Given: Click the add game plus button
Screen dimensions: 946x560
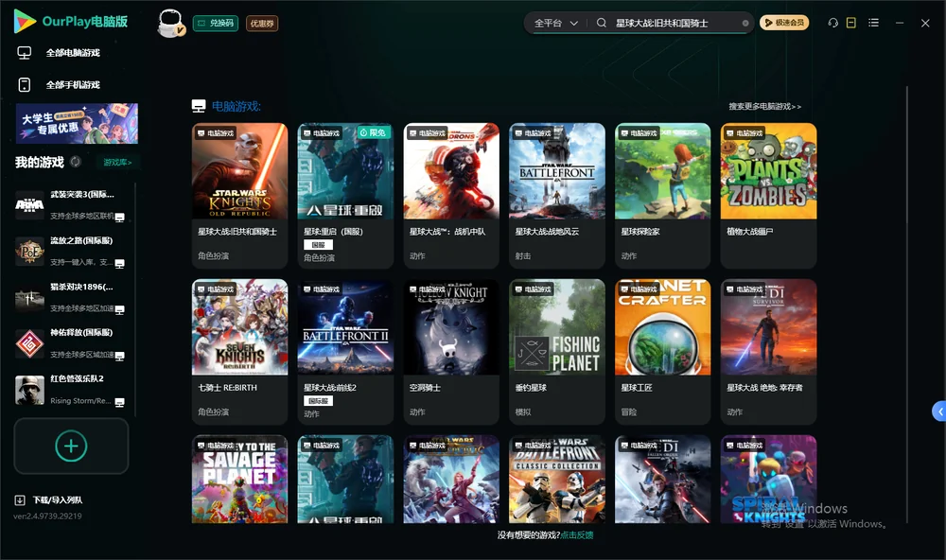Looking at the screenshot, I should [x=71, y=446].
